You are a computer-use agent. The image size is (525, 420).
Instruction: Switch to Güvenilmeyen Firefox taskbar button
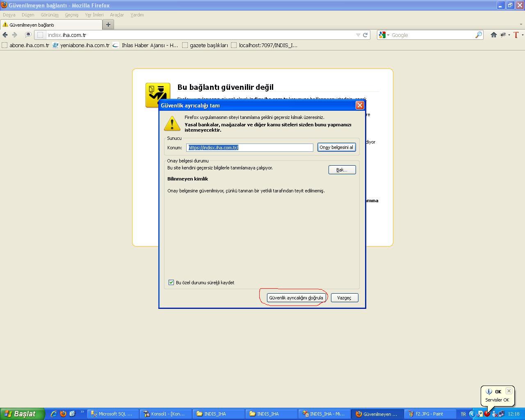click(x=377, y=414)
